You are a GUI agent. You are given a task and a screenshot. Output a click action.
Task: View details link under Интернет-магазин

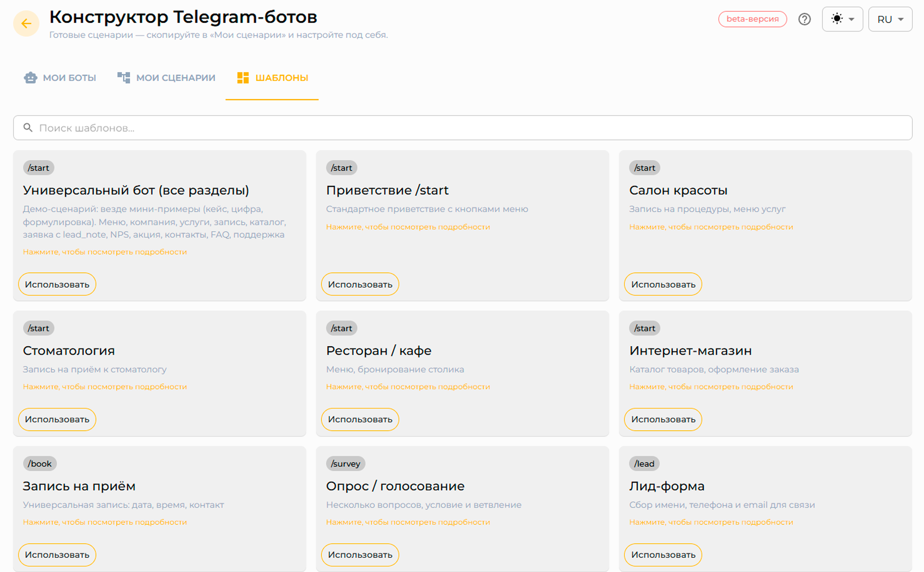711,387
